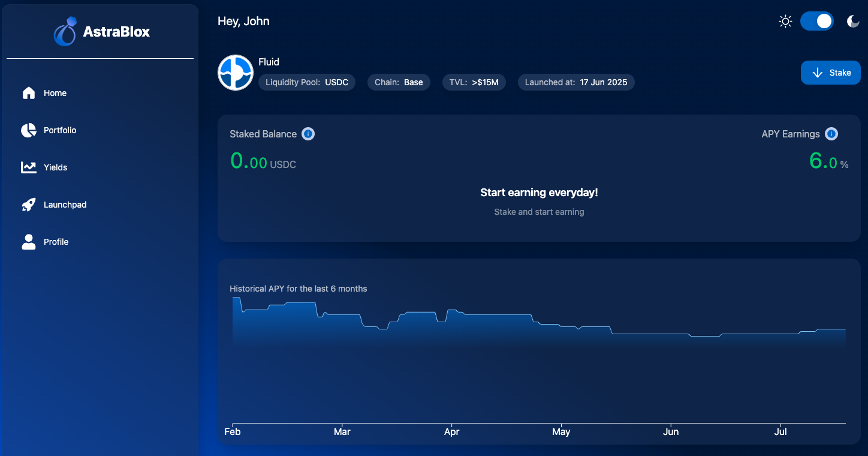This screenshot has height=456, width=868.
Task: Navigate to Portfolio in the sidebar menu
Action: point(59,130)
